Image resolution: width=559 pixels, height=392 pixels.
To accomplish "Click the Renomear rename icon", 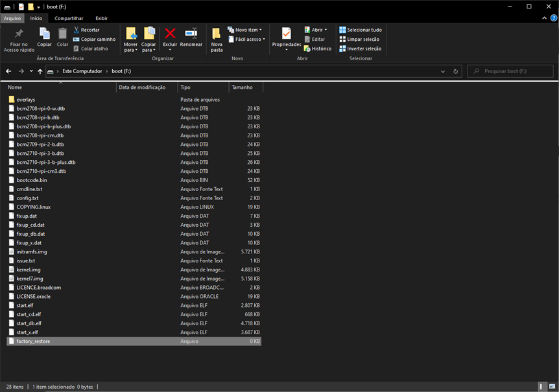I will click(x=191, y=34).
